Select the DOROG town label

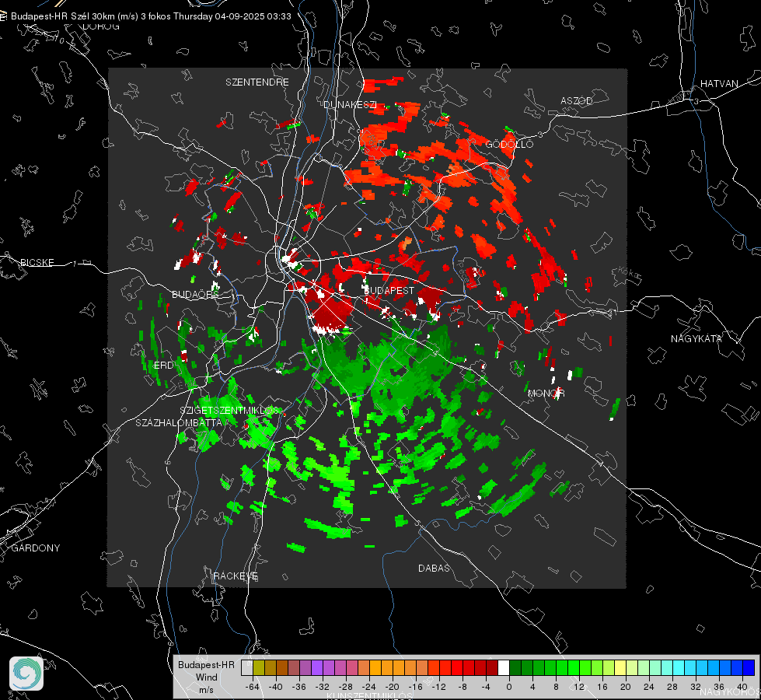101,26
